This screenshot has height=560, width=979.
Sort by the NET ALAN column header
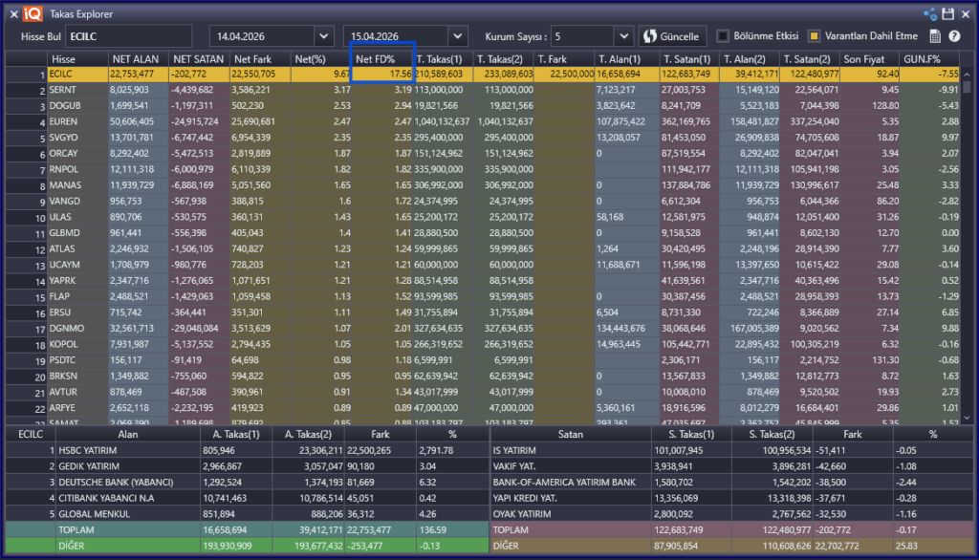point(136,59)
